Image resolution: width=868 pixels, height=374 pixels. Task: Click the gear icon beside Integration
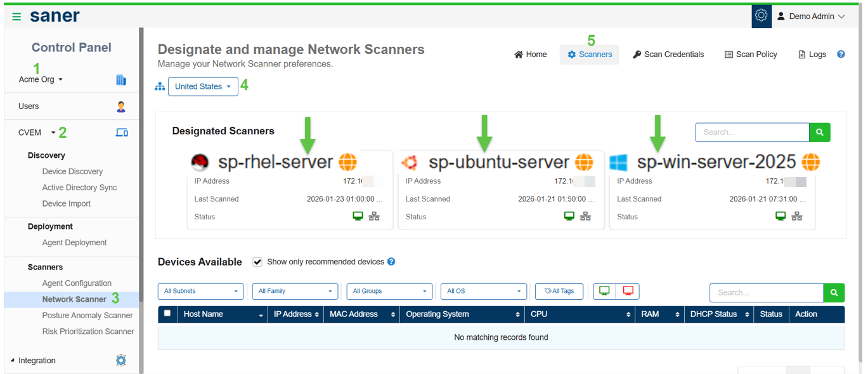pos(121,360)
